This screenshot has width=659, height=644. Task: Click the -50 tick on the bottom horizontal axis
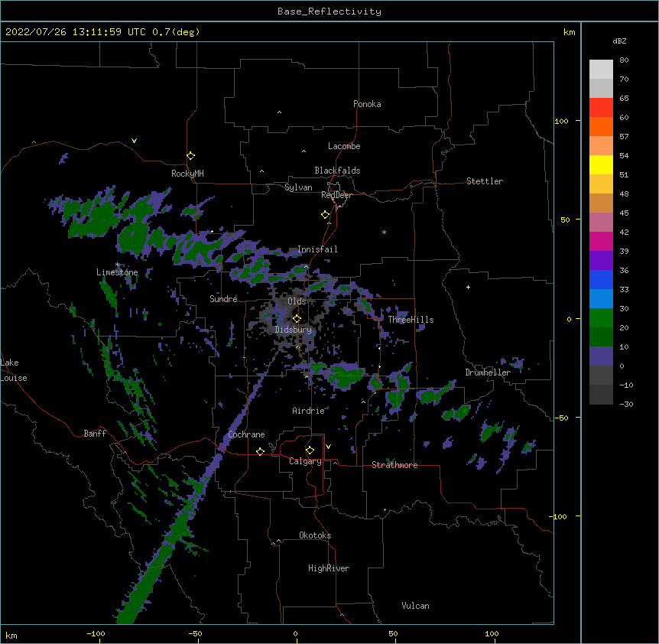[195, 633]
